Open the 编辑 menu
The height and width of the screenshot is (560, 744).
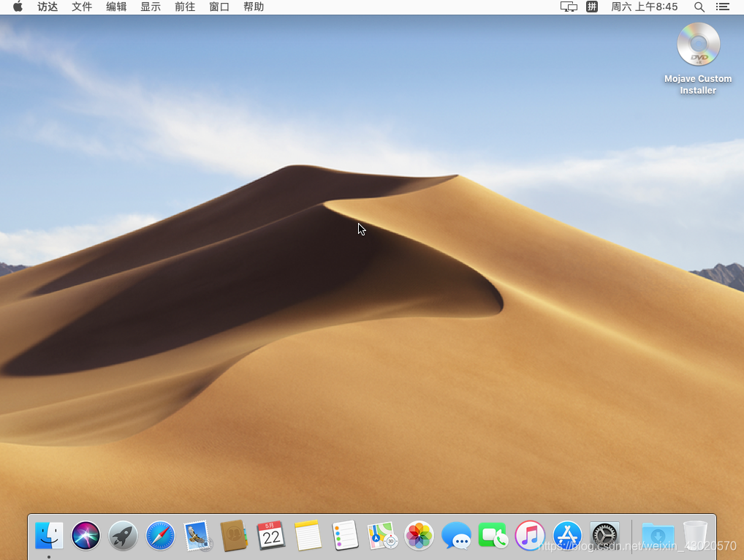116,7
